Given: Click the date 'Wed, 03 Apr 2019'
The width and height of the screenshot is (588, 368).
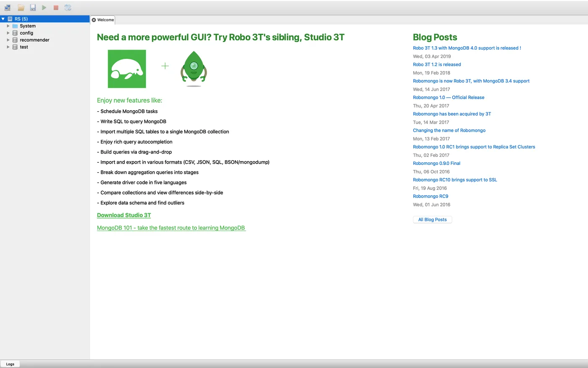Looking at the screenshot, I should tap(432, 56).
